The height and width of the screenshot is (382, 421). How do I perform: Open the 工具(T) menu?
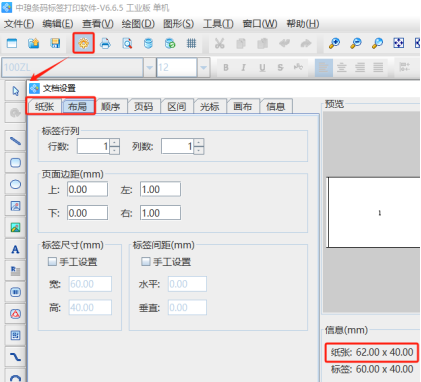point(218,24)
